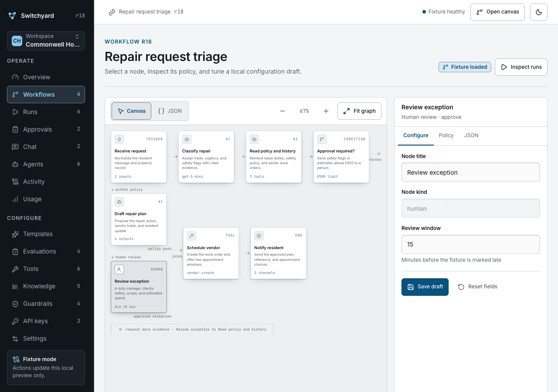Expand the Commonwell workspace switcher
The width and height of the screenshot is (558, 392).
click(46, 41)
